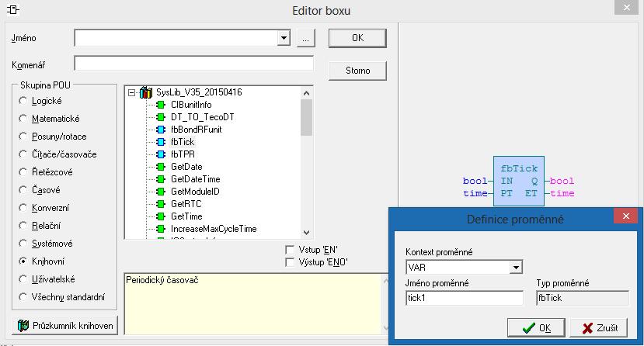Click the SysLib library books icon
Image resolution: width=644 pixels, height=346 pixels.
click(146, 92)
